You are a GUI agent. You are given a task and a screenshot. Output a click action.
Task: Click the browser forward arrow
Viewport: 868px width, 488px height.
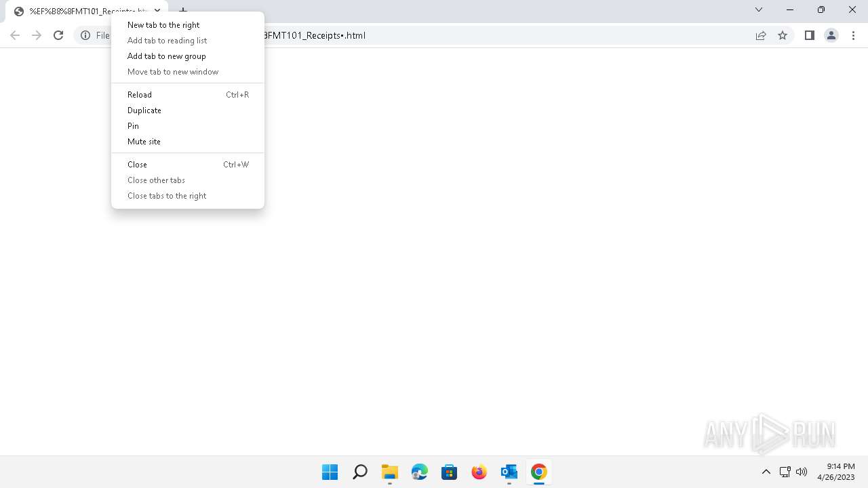click(37, 35)
